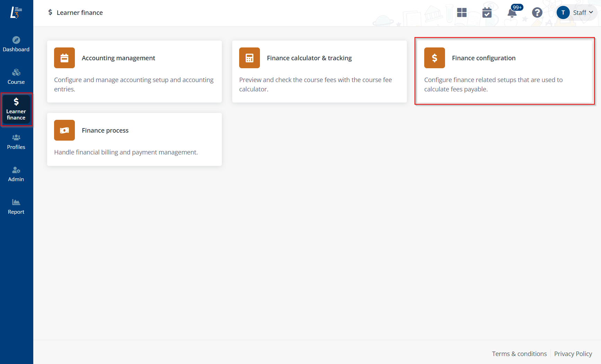Go to the Profiles section
The image size is (601, 364).
(16, 142)
